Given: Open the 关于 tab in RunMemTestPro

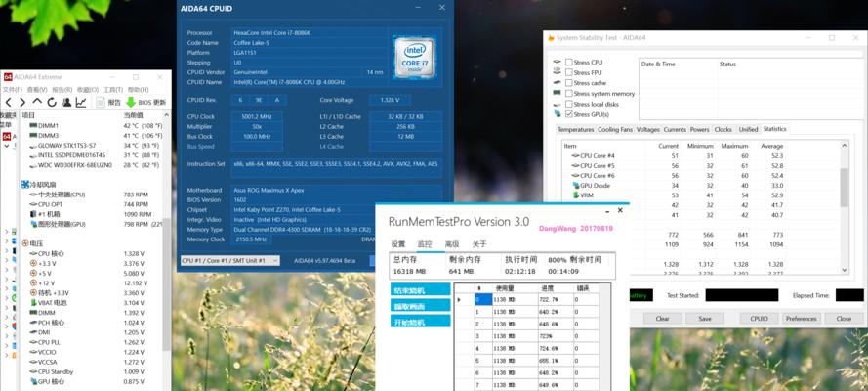Looking at the screenshot, I should 478,244.
